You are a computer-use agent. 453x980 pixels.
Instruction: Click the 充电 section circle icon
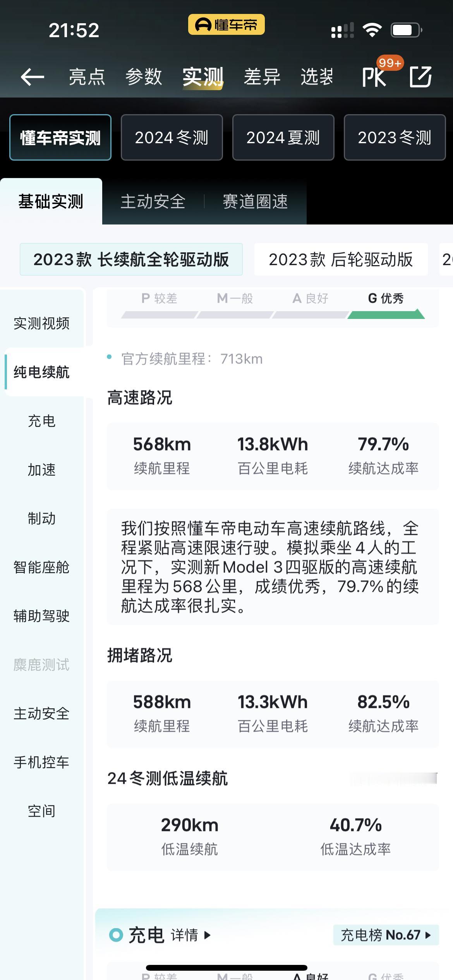coord(116,935)
